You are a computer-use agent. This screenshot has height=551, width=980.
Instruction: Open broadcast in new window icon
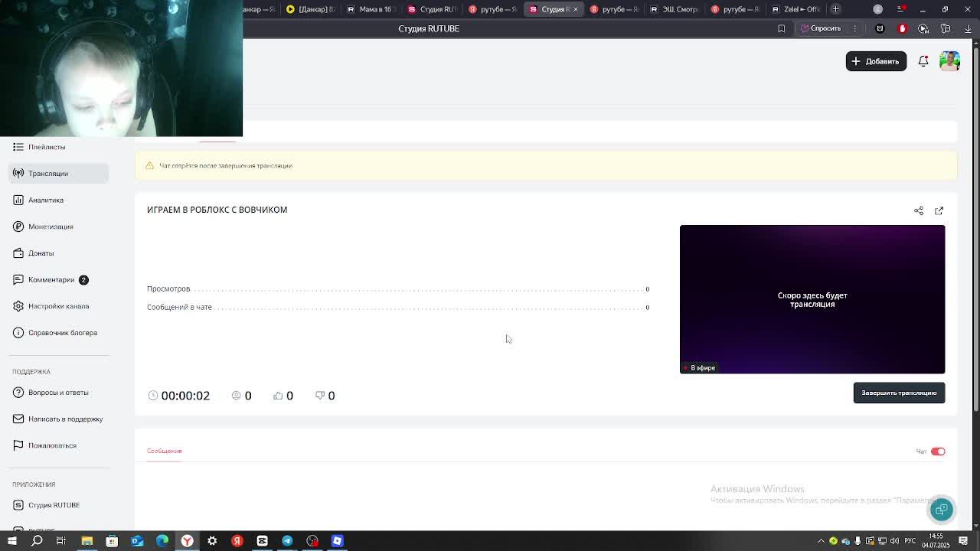tap(939, 210)
